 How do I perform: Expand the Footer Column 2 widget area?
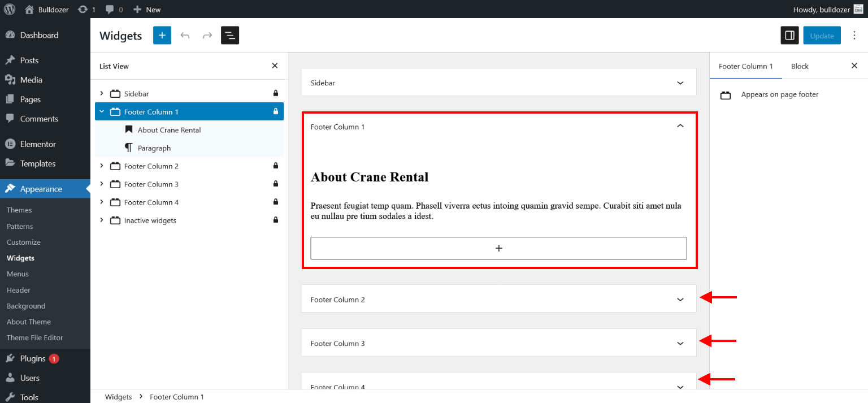click(680, 299)
